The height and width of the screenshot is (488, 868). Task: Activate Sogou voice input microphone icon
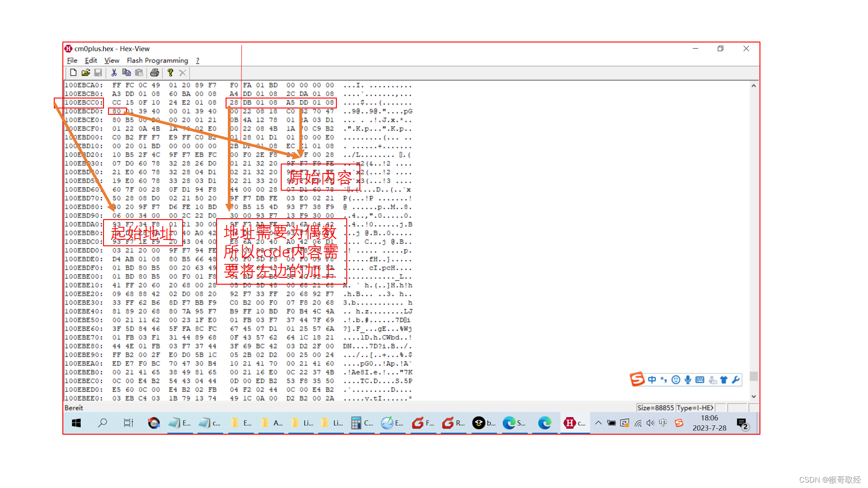coord(688,380)
